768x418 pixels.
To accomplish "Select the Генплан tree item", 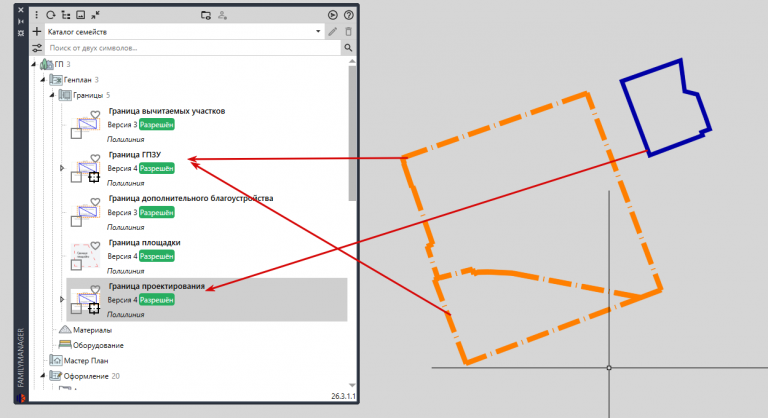I will point(77,79).
